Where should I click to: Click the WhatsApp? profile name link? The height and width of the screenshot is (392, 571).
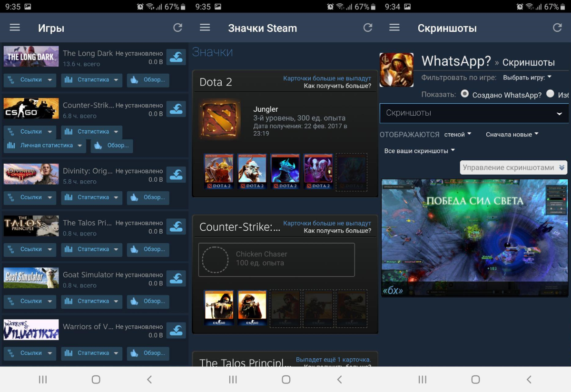[456, 61]
